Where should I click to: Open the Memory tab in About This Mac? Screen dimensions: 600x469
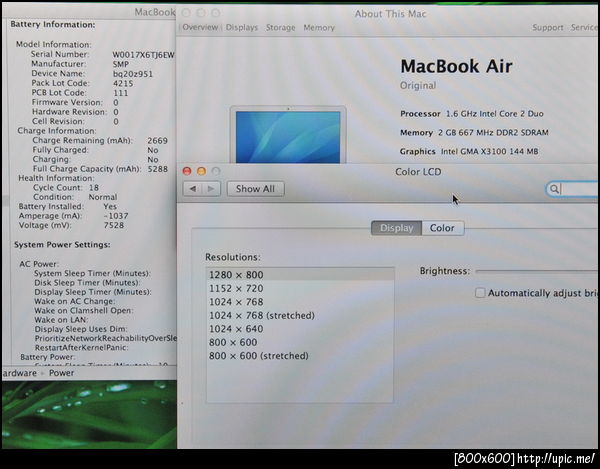click(319, 28)
